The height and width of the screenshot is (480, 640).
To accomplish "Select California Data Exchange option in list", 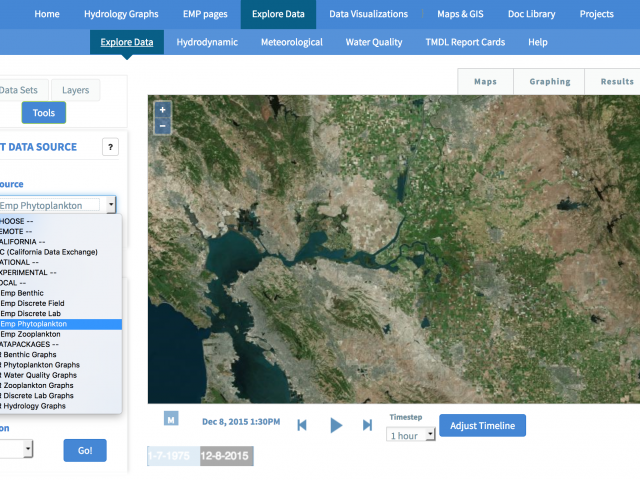I will 61,252.
